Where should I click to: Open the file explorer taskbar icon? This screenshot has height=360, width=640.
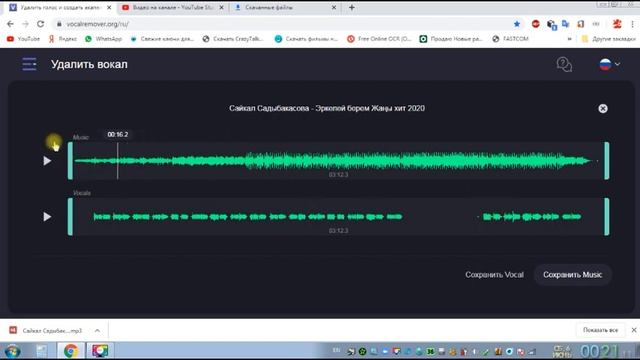pyautogui.click(x=41, y=351)
